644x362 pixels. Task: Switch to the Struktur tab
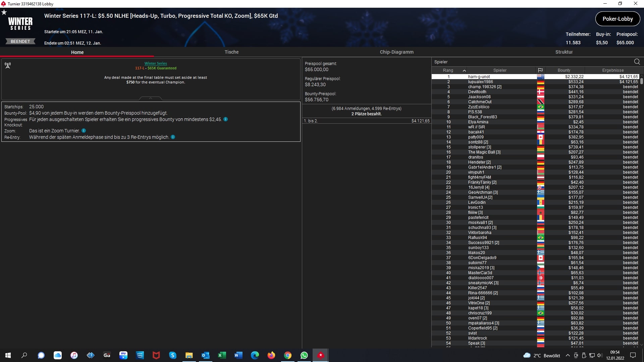coord(564,52)
